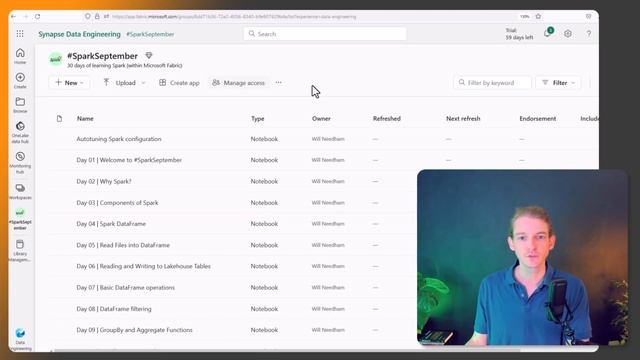Screen dimensions: 640x360
Task: Click the browser back arrow
Action: 13,16
